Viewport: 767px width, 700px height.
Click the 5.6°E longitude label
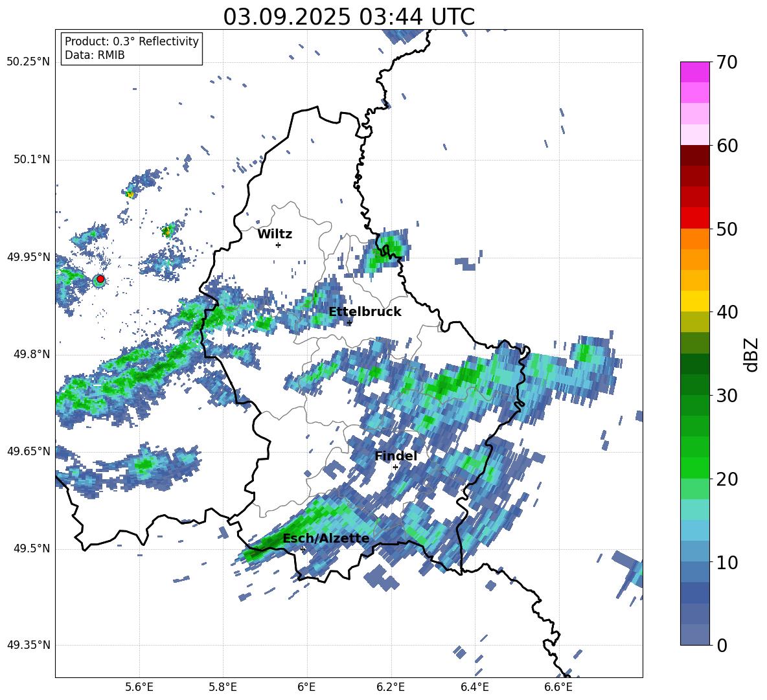tap(139, 687)
